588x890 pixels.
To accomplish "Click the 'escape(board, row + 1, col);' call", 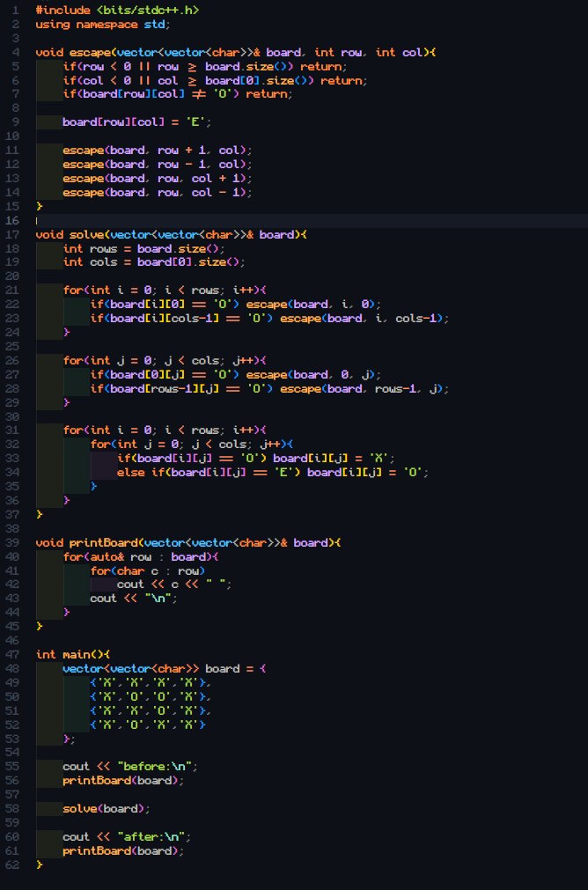I will 158,151.
